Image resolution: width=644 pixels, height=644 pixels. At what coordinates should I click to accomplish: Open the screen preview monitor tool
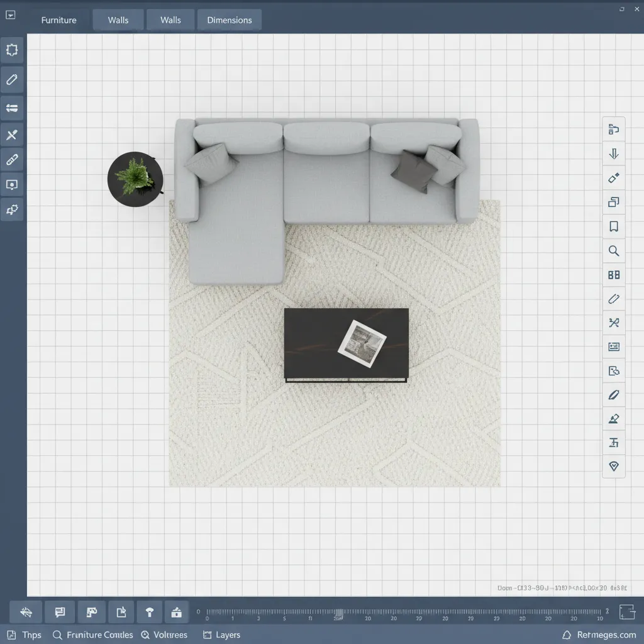(x=12, y=184)
